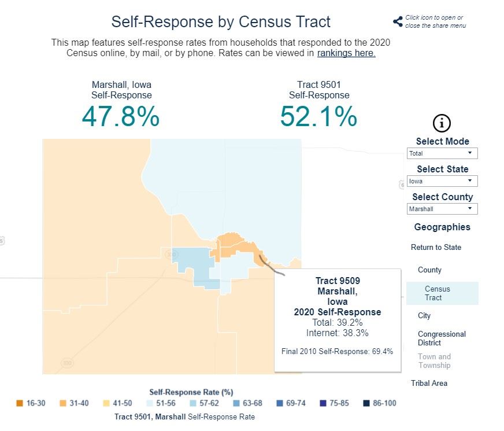The width and height of the screenshot is (504, 431).
Task: Open the share menu icon
Action: [x=398, y=21]
